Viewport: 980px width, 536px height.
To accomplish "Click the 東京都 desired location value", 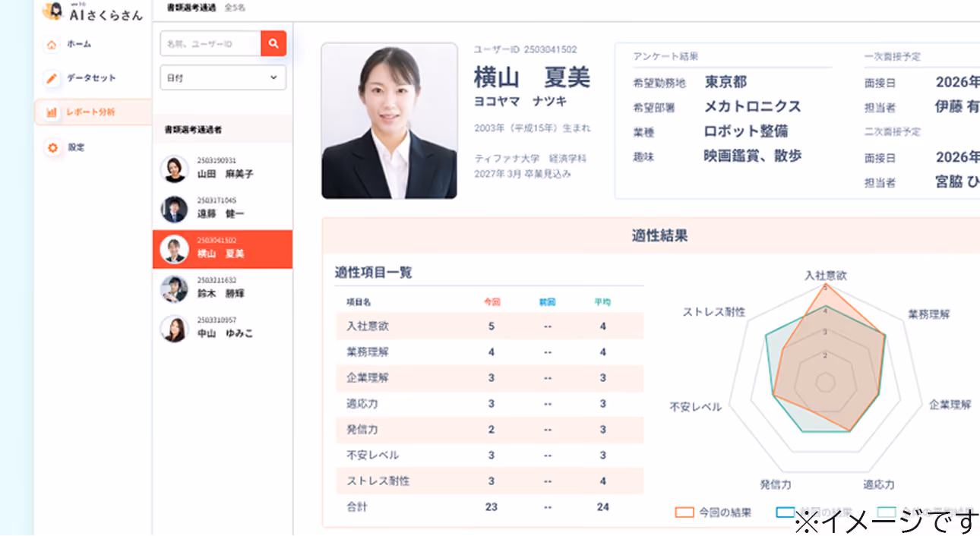I will pyautogui.click(x=726, y=82).
